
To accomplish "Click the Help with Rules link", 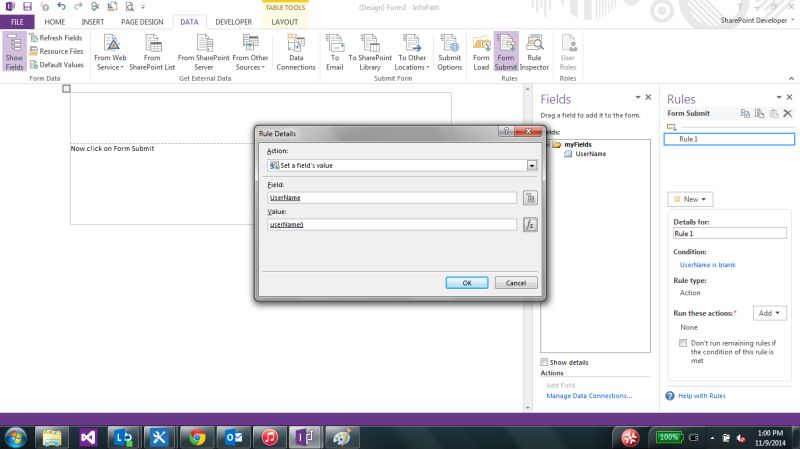I will [702, 396].
